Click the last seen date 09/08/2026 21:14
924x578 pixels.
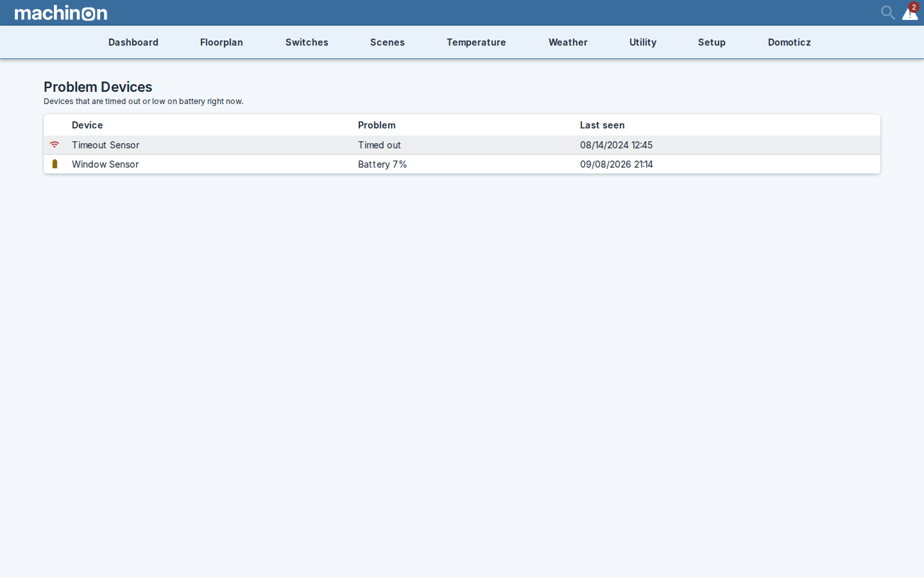coord(616,164)
